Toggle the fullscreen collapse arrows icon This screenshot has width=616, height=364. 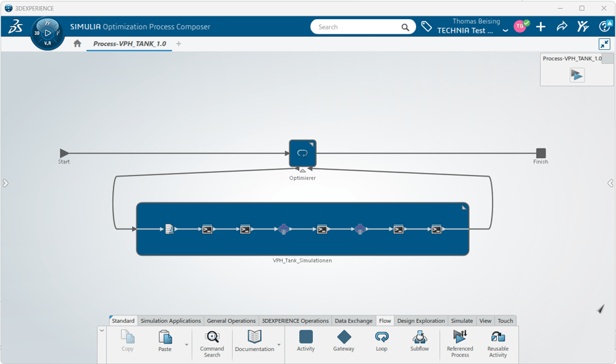pos(604,44)
